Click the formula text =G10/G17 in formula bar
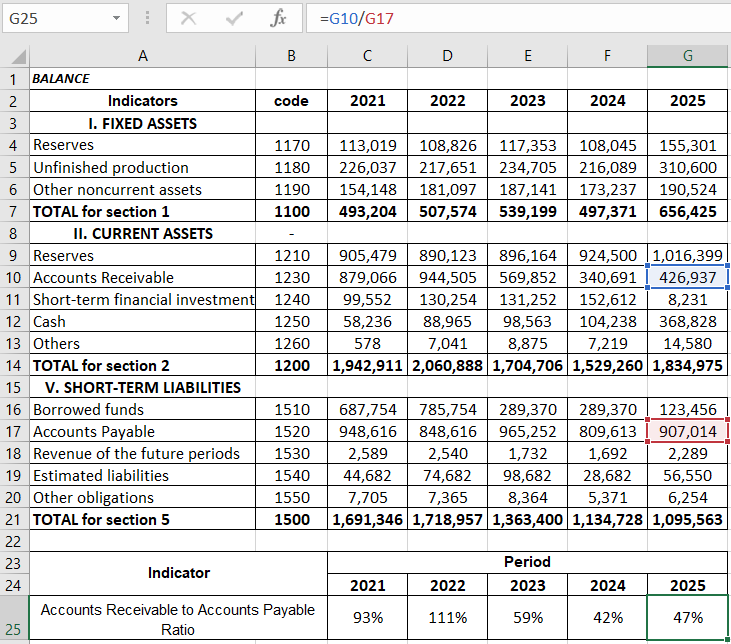The height and width of the screenshot is (644, 731). coord(363,19)
